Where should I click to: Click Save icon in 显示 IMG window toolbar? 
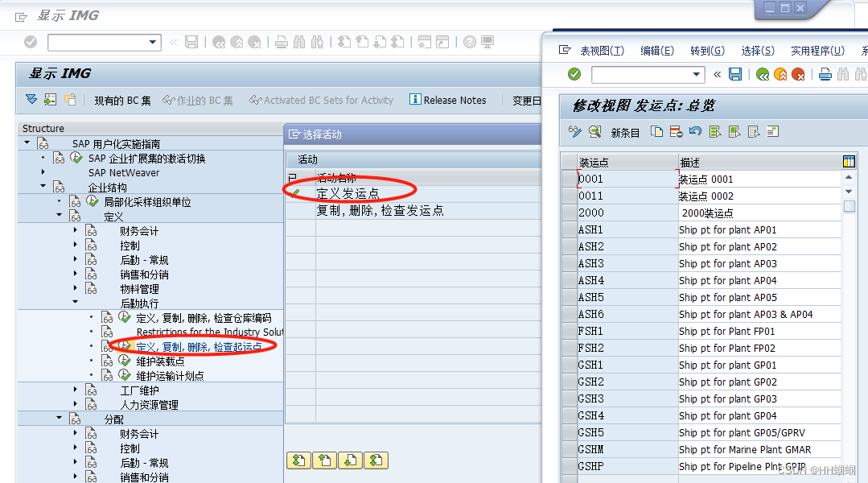191,42
